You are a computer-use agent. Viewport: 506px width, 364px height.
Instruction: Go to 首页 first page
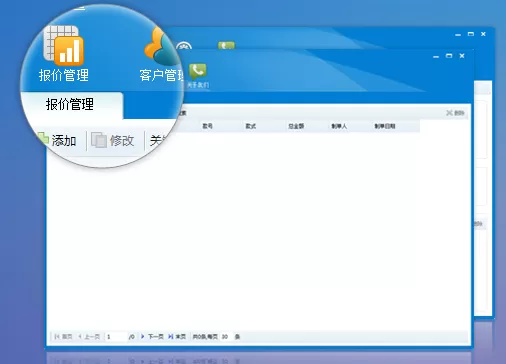coord(63,337)
